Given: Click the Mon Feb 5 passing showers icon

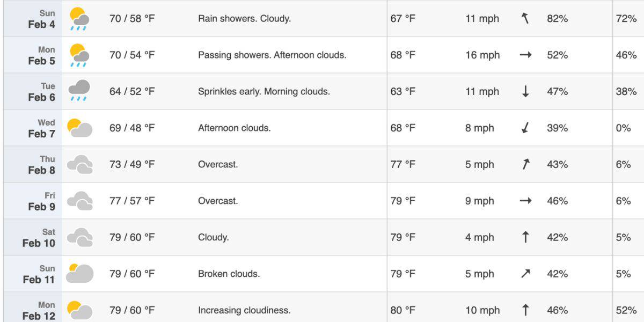Looking at the screenshot, I should click(79, 55).
